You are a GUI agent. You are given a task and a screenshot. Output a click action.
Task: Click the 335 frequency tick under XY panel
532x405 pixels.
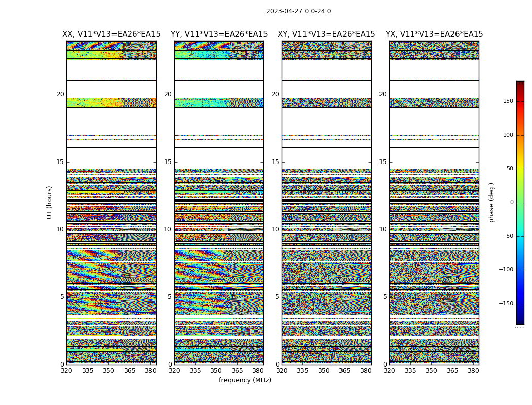[x=302, y=371]
